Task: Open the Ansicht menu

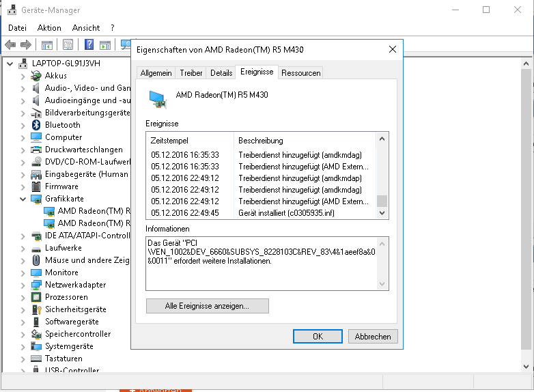Action: pyautogui.click(x=86, y=28)
